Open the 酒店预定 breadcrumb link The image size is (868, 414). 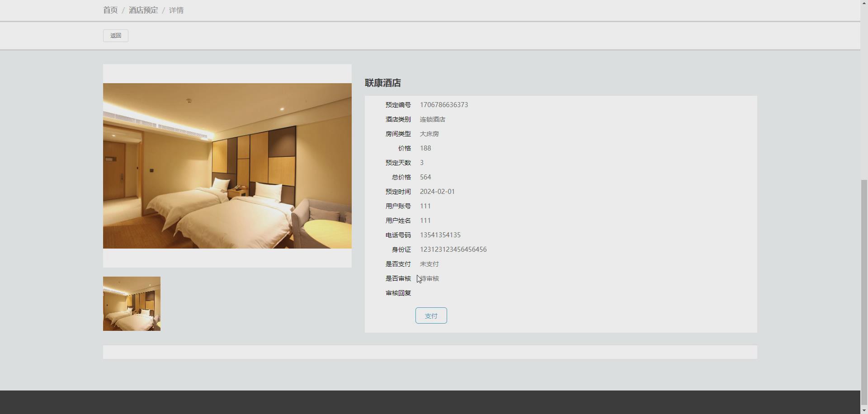tap(143, 10)
